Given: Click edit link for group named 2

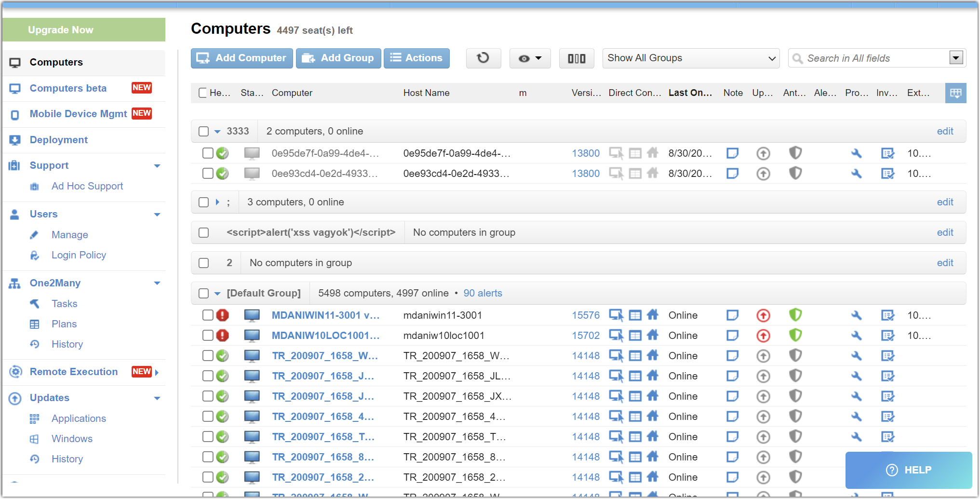Looking at the screenshot, I should click(945, 263).
